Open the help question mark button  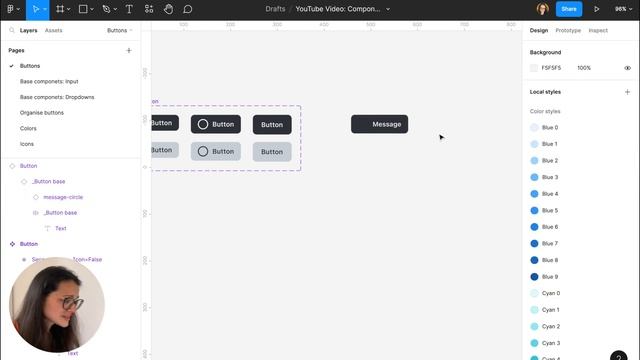point(619,356)
